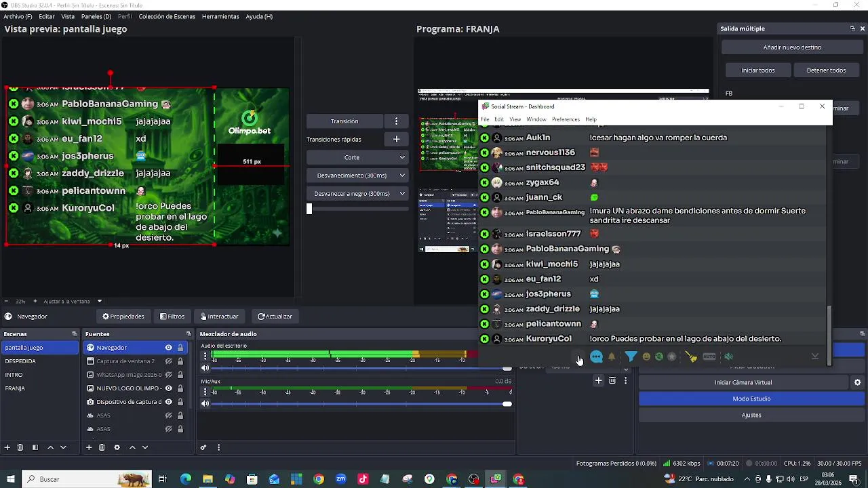Image resolution: width=868 pixels, height=488 pixels.
Task: Click Detener todos button
Action: tap(826, 70)
